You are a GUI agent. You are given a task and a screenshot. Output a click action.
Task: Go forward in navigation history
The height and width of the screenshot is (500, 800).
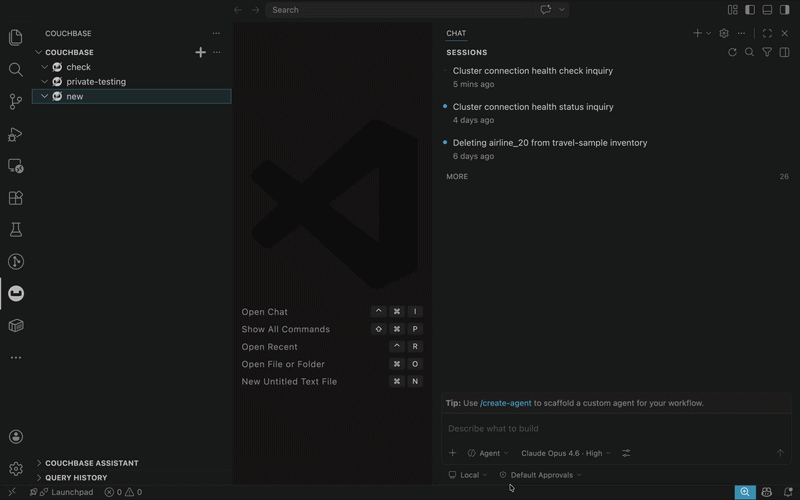pos(255,10)
